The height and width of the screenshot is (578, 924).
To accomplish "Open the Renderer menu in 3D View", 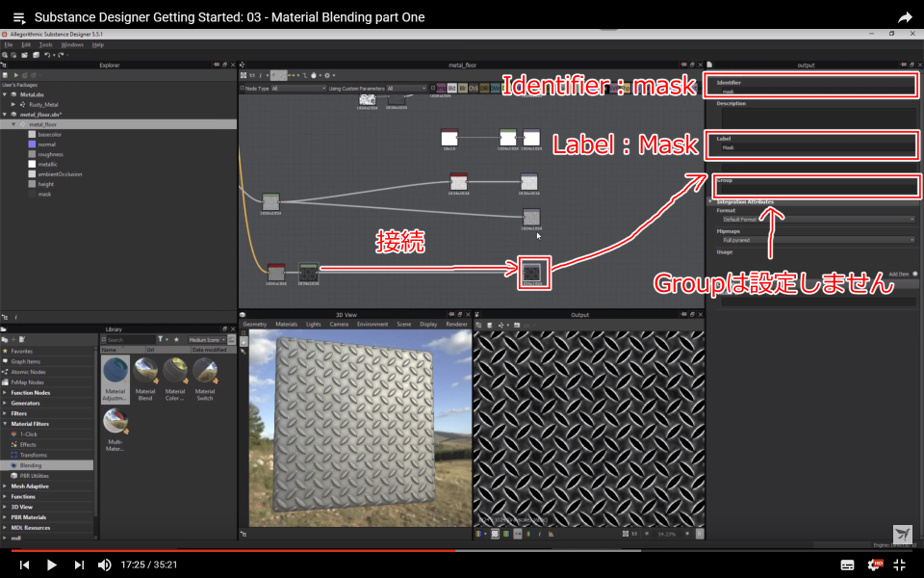I will pyautogui.click(x=456, y=325).
